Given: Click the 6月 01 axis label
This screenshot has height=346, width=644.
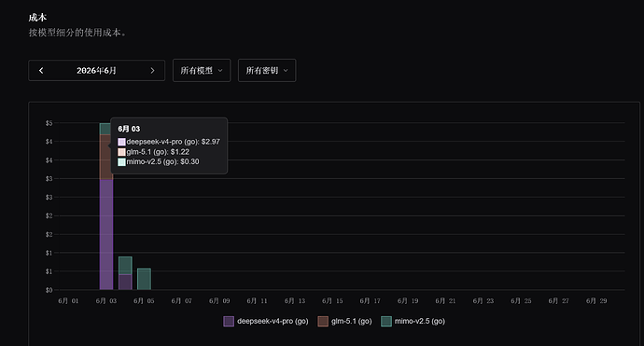Looking at the screenshot, I should 68,301.
